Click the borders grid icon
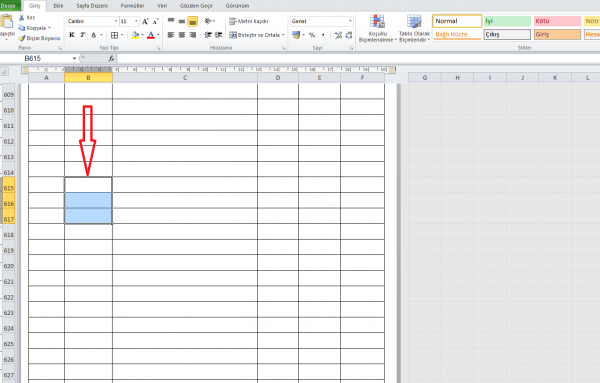Viewport: 600px width, 383px height. (x=114, y=35)
